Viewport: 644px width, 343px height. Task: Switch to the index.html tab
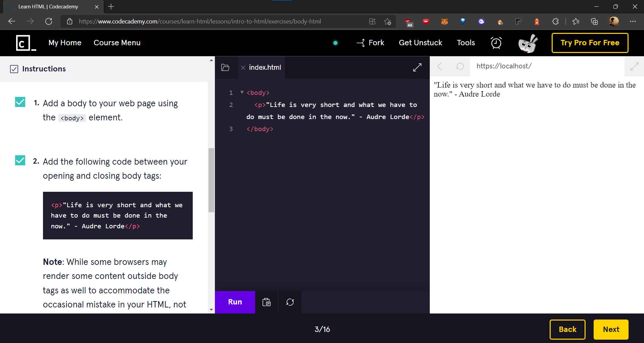coord(265,67)
